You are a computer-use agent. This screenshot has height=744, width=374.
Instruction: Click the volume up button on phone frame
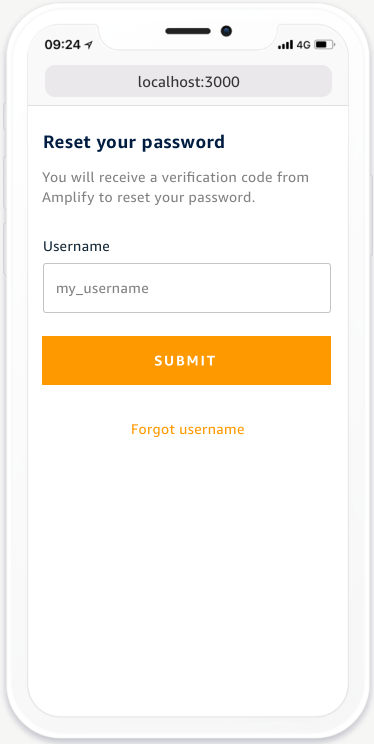5,183
